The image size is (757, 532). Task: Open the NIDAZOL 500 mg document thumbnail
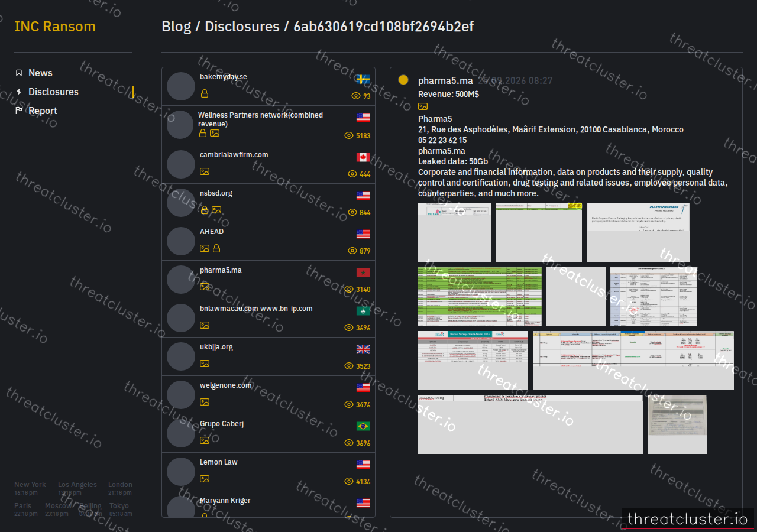tap(530, 424)
